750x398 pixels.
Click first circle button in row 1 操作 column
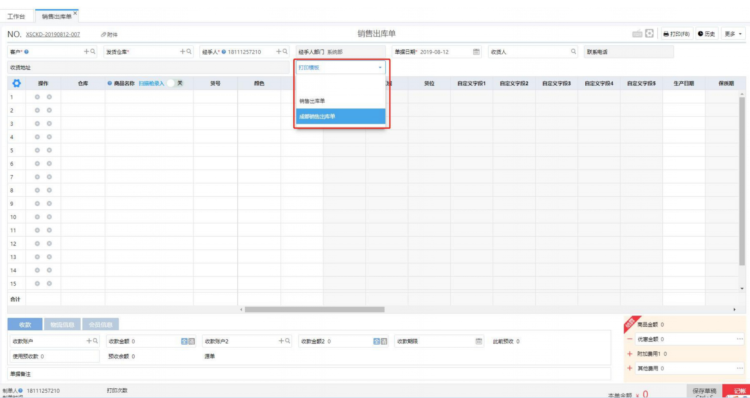pyautogui.click(x=37, y=97)
